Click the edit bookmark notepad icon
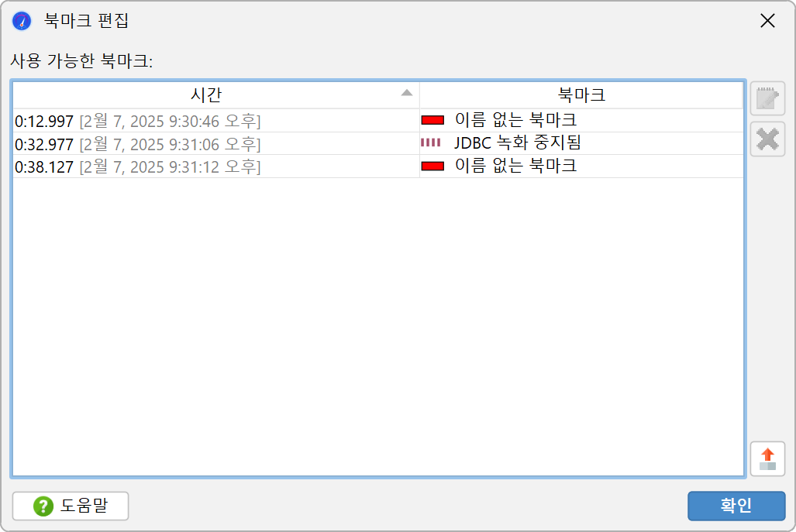This screenshot has height=532, width=796. [x=767, y=98]
